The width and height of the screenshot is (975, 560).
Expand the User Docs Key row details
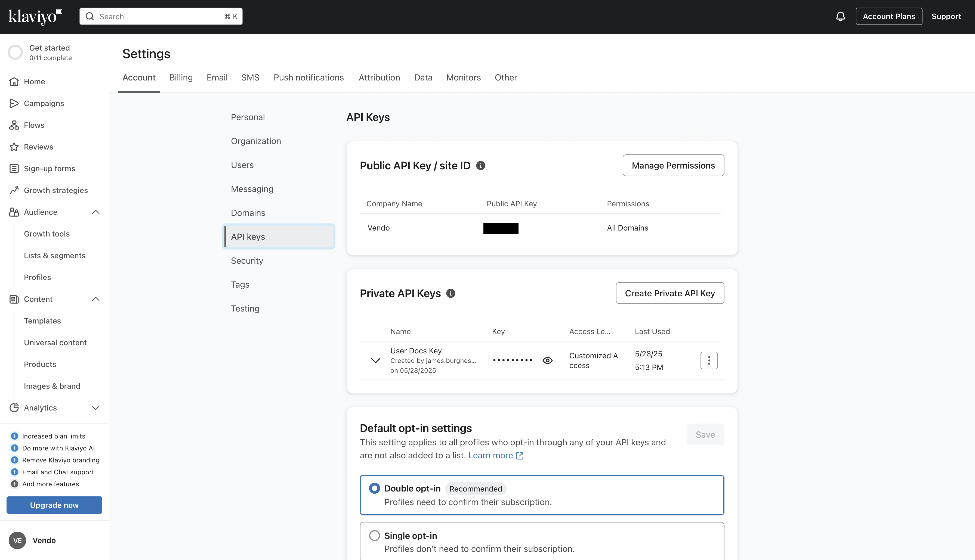(375, 360)
